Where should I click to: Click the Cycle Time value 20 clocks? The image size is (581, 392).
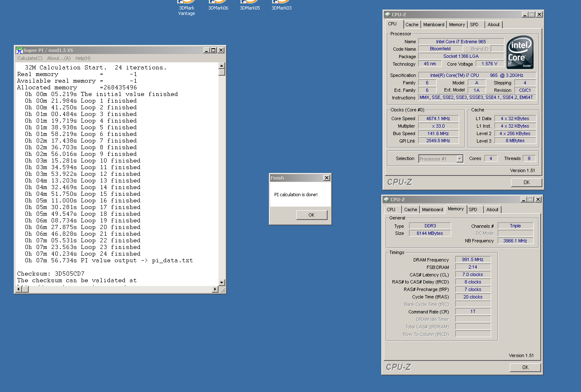473,297
